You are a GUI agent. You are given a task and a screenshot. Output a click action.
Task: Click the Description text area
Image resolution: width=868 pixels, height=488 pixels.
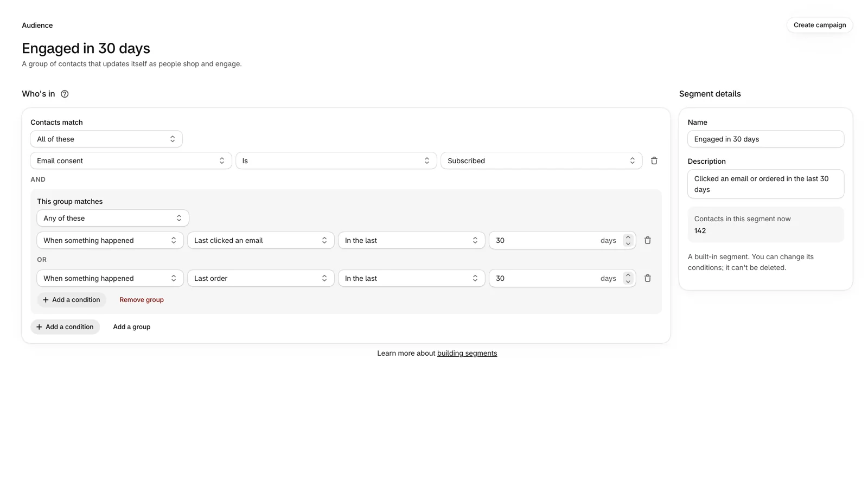pos(765,184)
